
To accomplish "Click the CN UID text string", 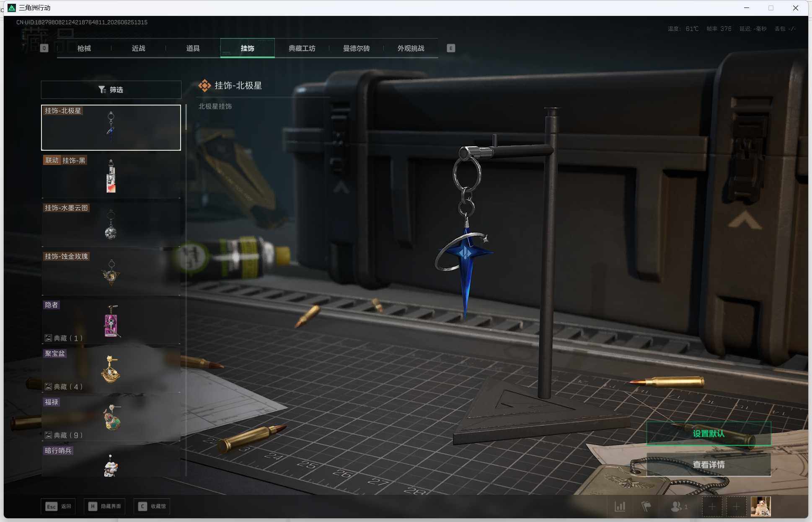I will click(82, 22).
